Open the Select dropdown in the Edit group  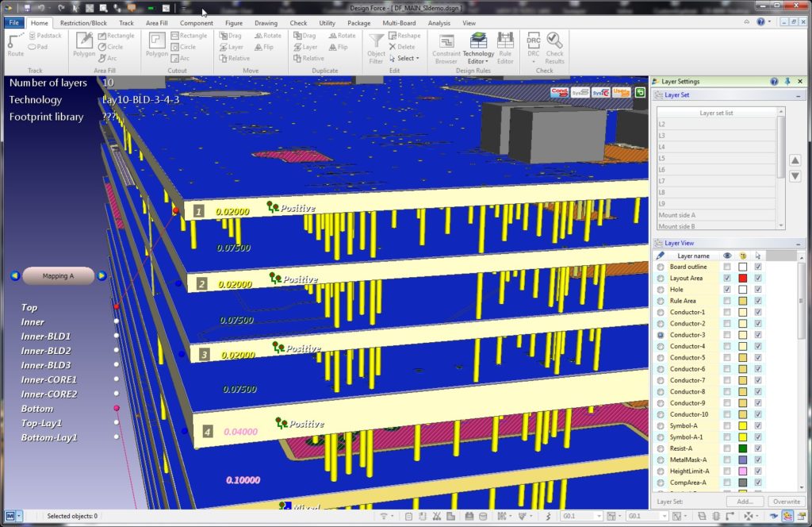click(408, 58)
